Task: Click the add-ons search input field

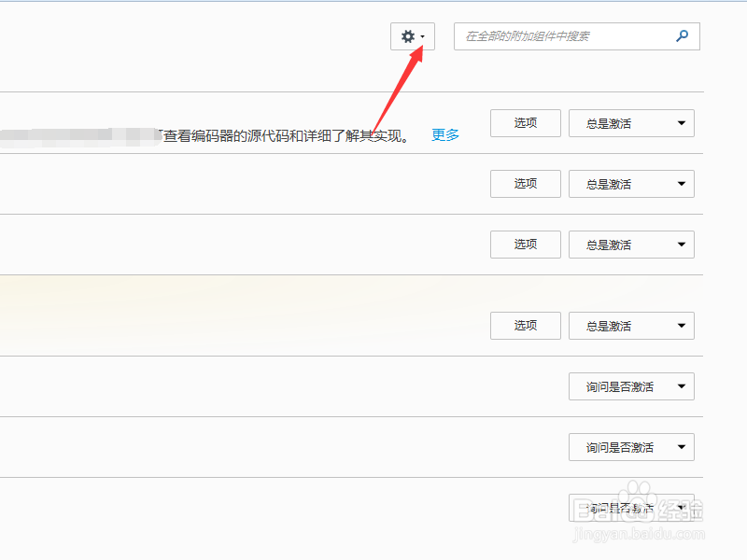Action: pos(560,36)
